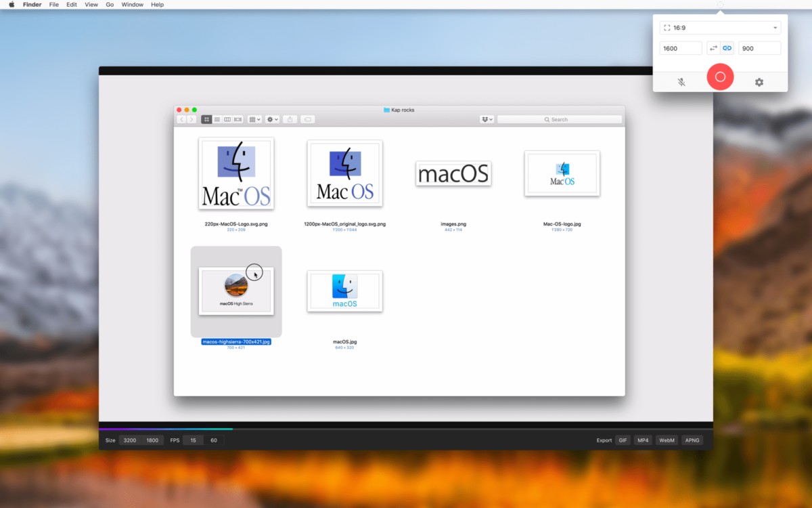Open Kap settings gear

click(759, 82)
